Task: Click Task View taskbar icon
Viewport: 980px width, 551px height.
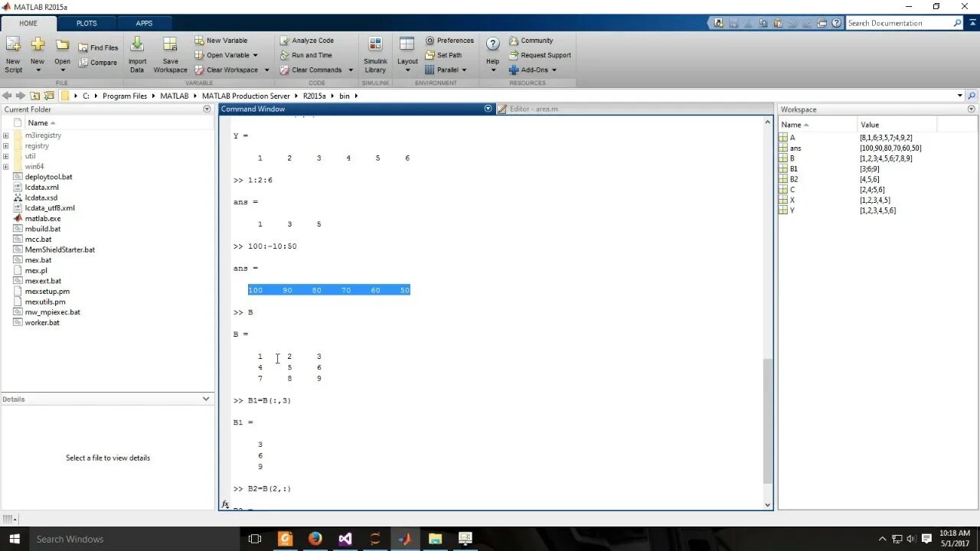Action: [x=255, y=539]
